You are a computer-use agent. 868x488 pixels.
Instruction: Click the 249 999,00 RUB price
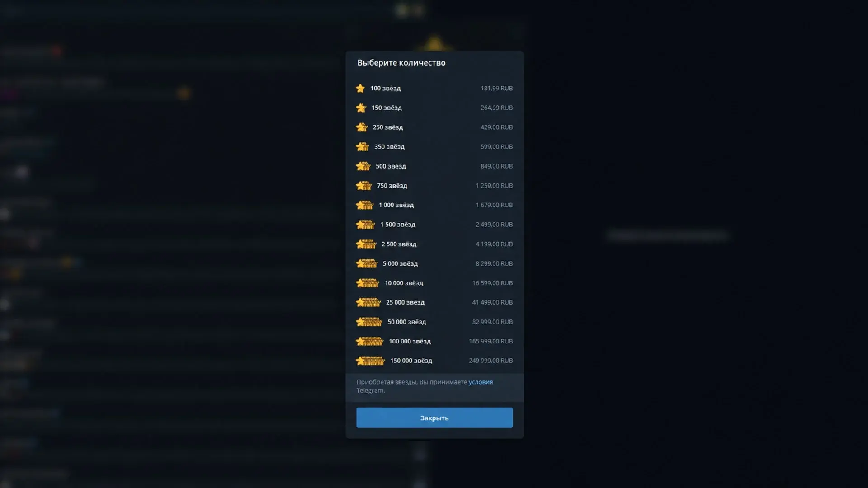[x=491, y=361]
